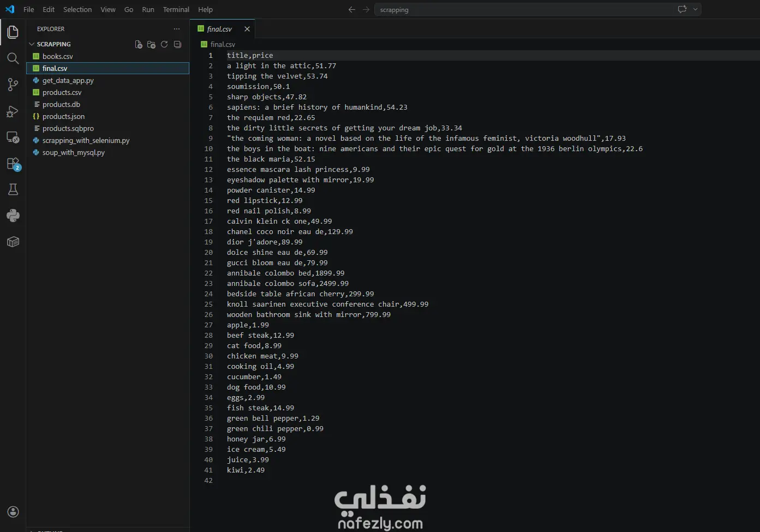The image size is (760, 532).
Task: Refresh the Explorer file tree
Action: click(164, 45)
